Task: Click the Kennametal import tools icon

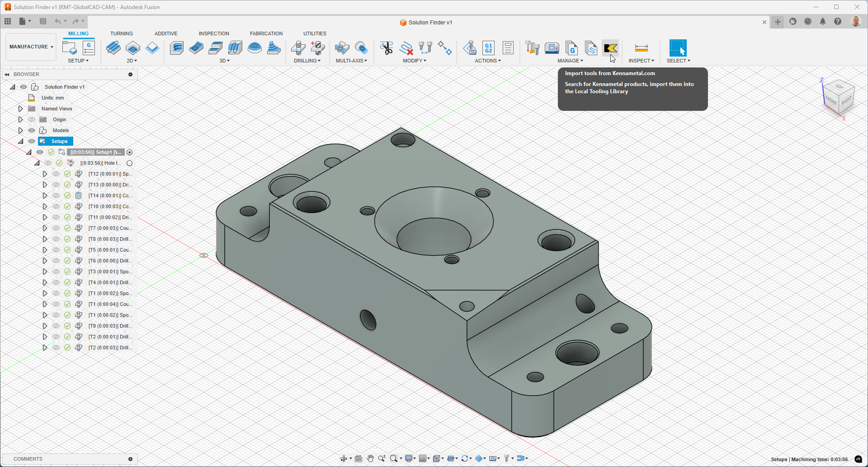Action: click(x=610, y=48)
